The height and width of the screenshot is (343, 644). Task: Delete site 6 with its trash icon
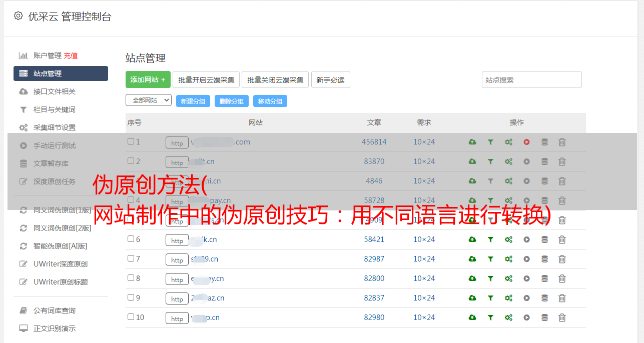pyautogui.click(x=562, y=239)
